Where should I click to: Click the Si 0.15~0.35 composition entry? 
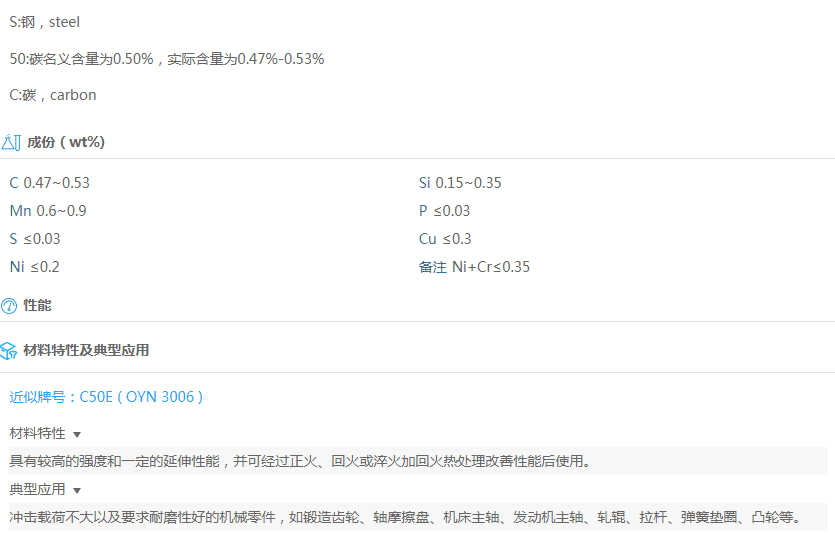[x=460, y=183]
